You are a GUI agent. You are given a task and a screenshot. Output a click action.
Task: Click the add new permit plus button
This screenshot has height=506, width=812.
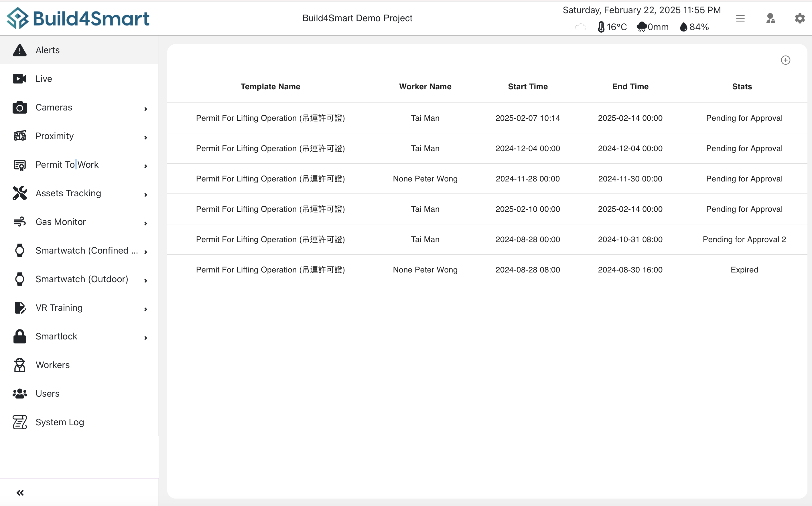[786, 60]
